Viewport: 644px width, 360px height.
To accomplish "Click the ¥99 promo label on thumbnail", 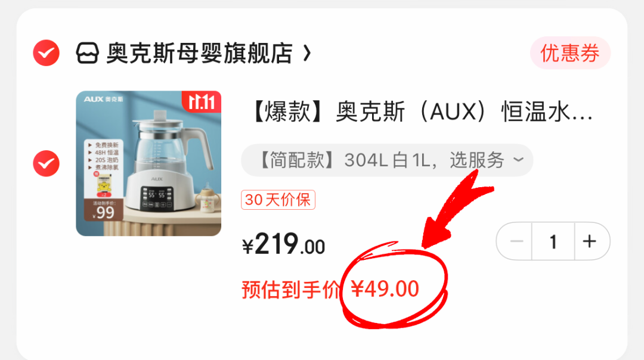I will click(x=104, y=210).
